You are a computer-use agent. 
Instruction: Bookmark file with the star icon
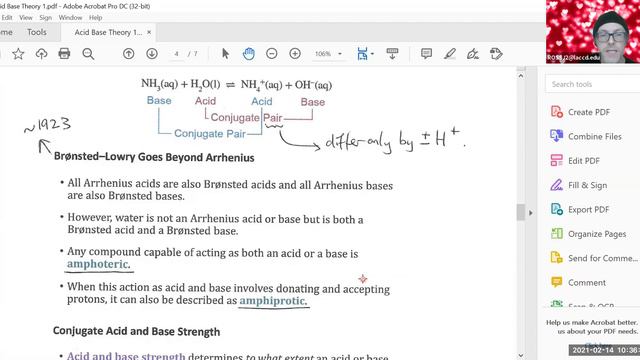(18, 54)
